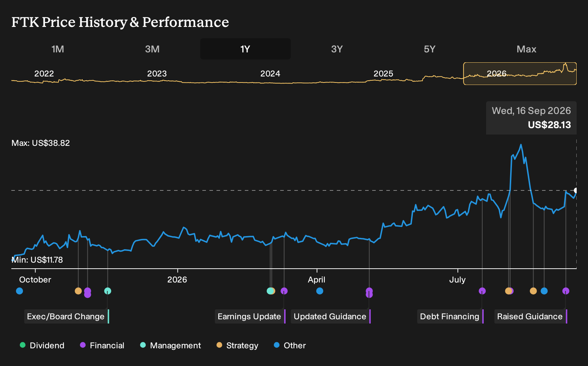Click the 2022 label in the overview chart
Viewport: 588px width, 366px height.
click(44, 74)
